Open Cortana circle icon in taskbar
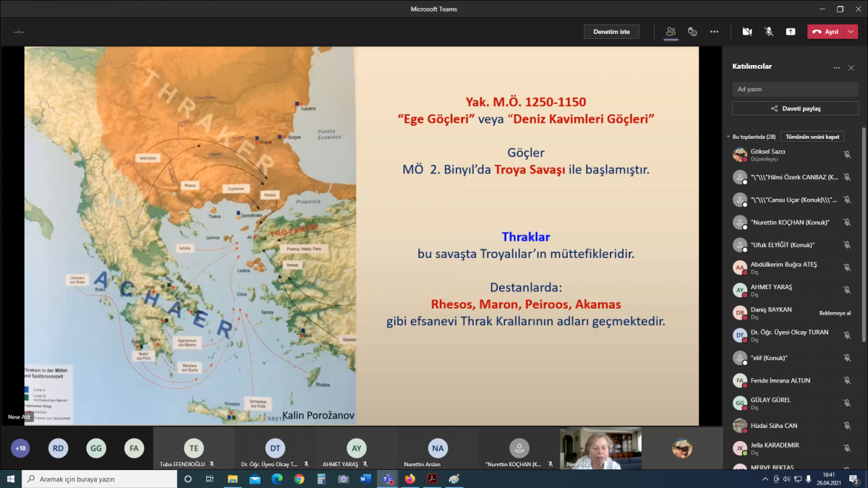Screen dimensions: 868x488 tap(188, 479)
